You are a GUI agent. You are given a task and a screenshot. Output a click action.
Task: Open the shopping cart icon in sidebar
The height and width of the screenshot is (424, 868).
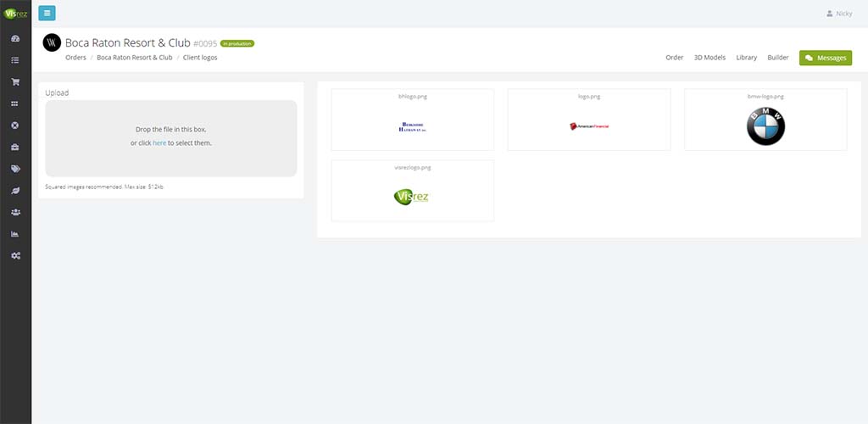click(15, 82)
